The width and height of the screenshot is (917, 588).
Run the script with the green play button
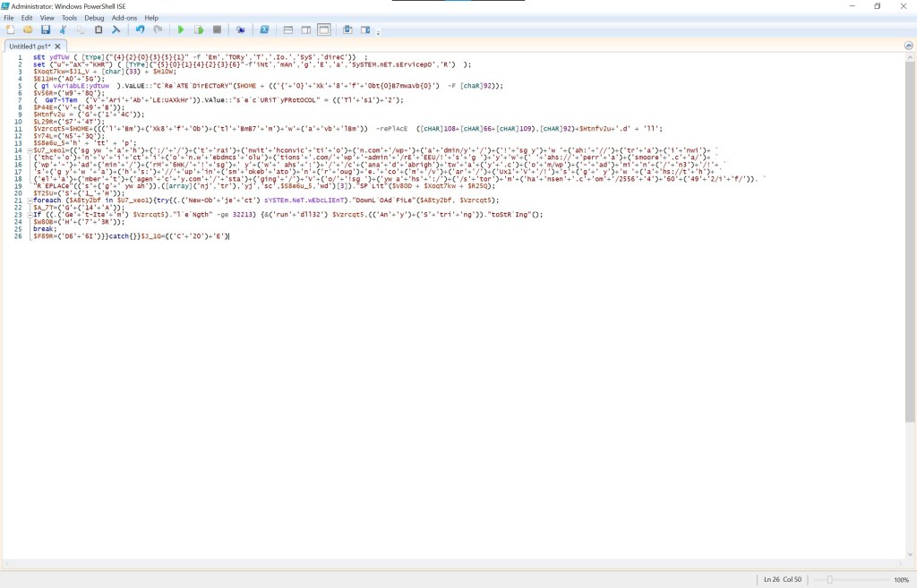[181, 30]
